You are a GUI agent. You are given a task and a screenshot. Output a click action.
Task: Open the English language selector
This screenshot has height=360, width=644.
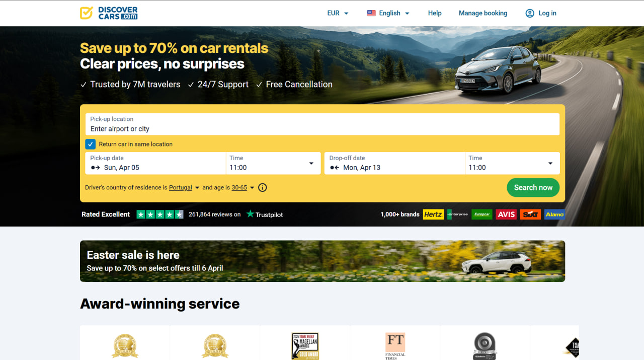point(388,13)
